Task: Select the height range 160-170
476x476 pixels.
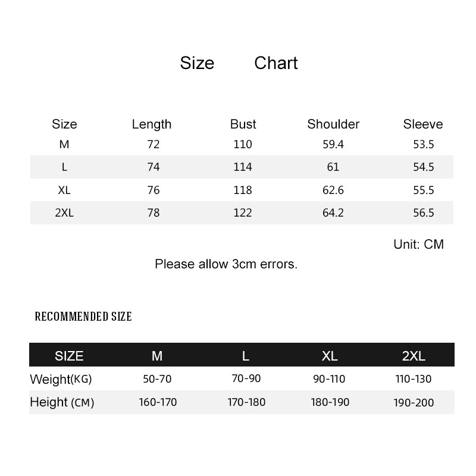Action: [x=158, y=403]
